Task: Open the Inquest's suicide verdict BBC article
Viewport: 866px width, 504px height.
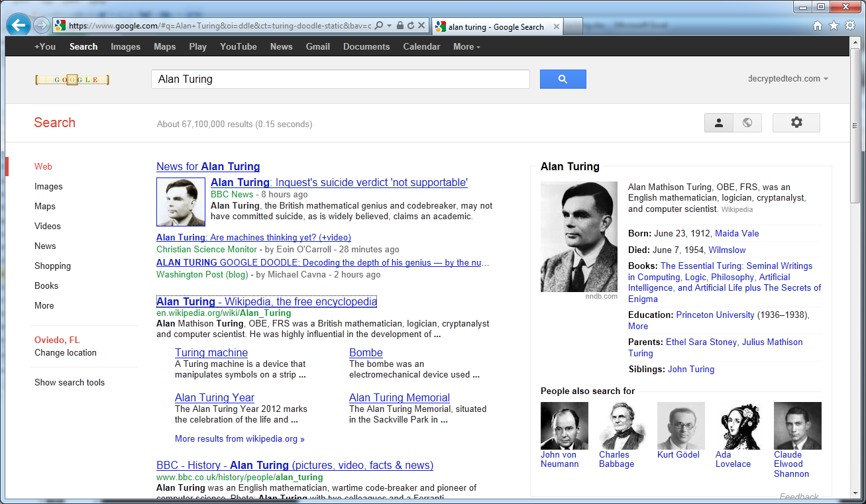Action: coord(339,183)
